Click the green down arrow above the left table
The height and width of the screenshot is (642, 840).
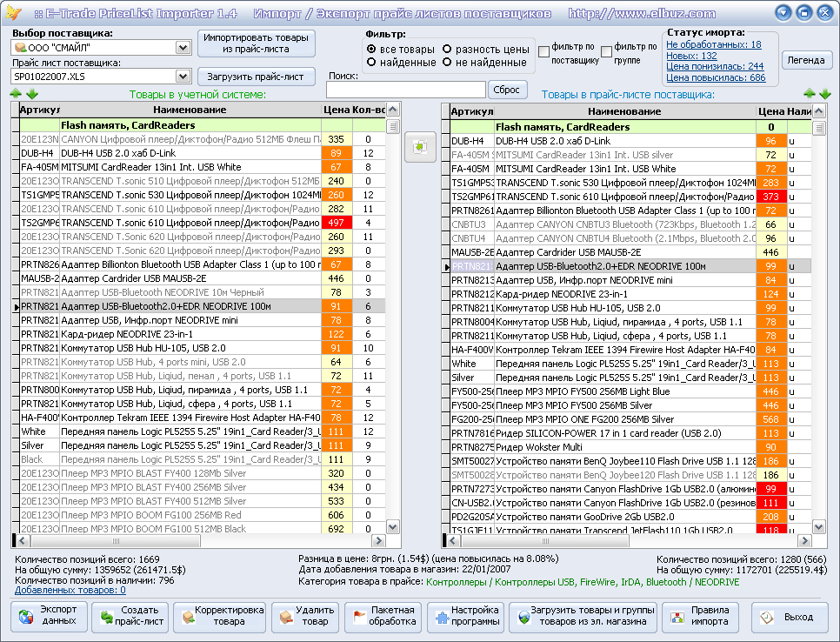[x=32, y=94]
